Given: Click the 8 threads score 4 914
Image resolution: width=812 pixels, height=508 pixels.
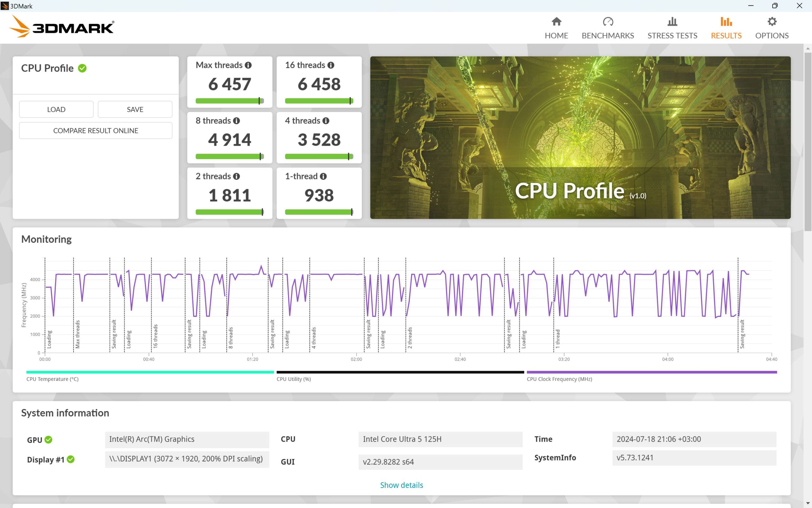Looking at the screenshot, I should 230,140.
